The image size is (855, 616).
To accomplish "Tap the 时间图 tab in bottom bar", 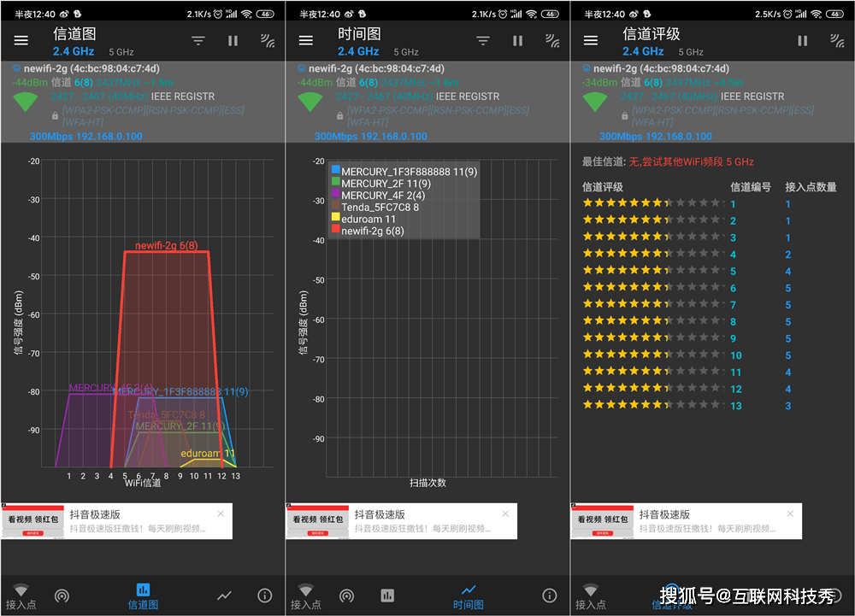I will point(468,595).
